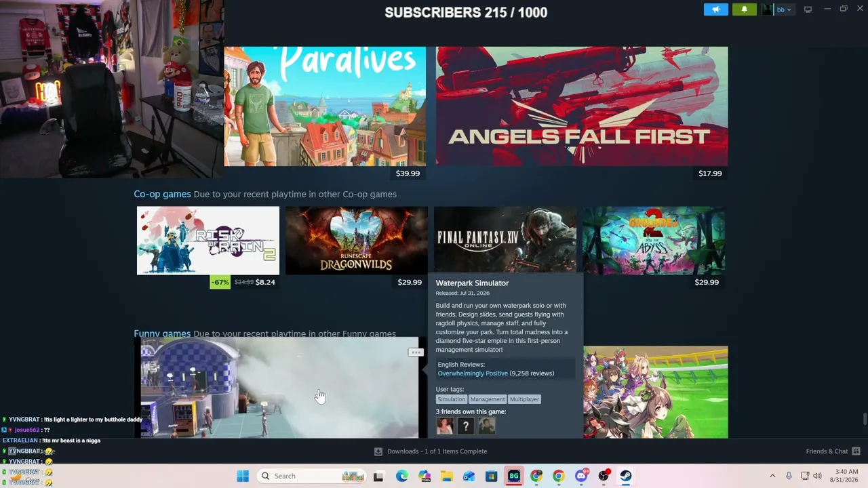Open volume control tray icon
The height and width of the screenshot is (488, 868).
[817, 476]
